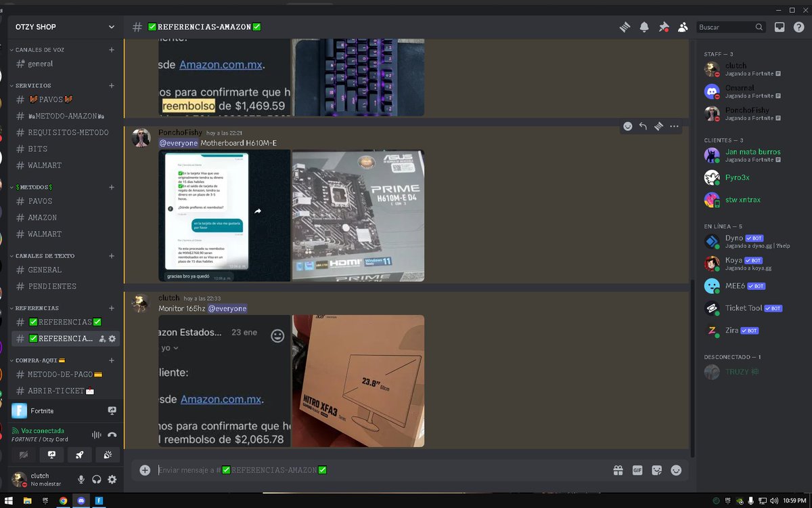The width and height of the screenshot is (812, 508).
Task: Reply to PonchoFishy's message
Action: coord(643,127)
